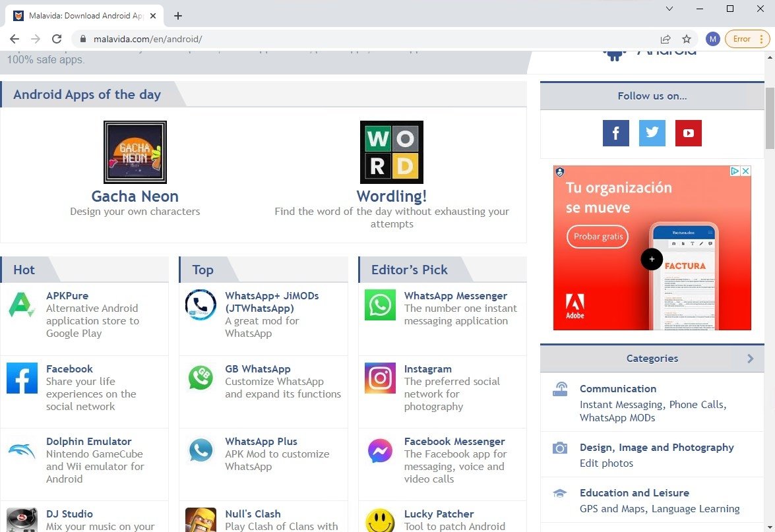
Task: Click Probar gratis button in ad
Action: [x=598, y=237]
